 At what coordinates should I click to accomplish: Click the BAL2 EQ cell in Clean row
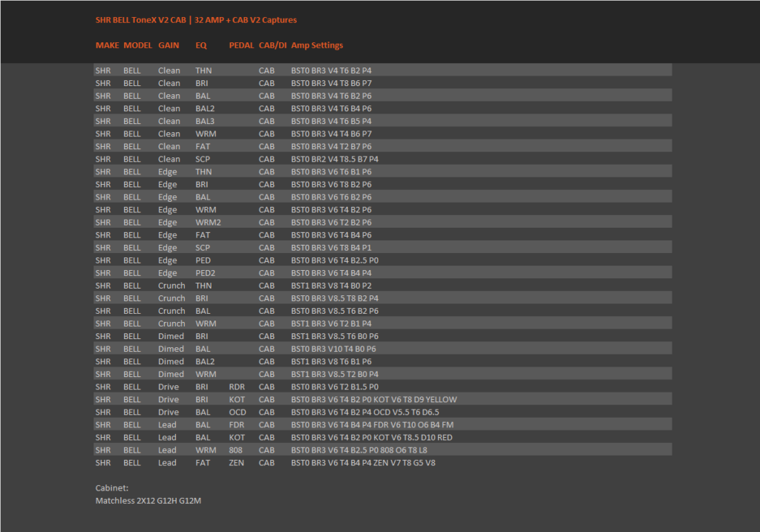(205, 108)
